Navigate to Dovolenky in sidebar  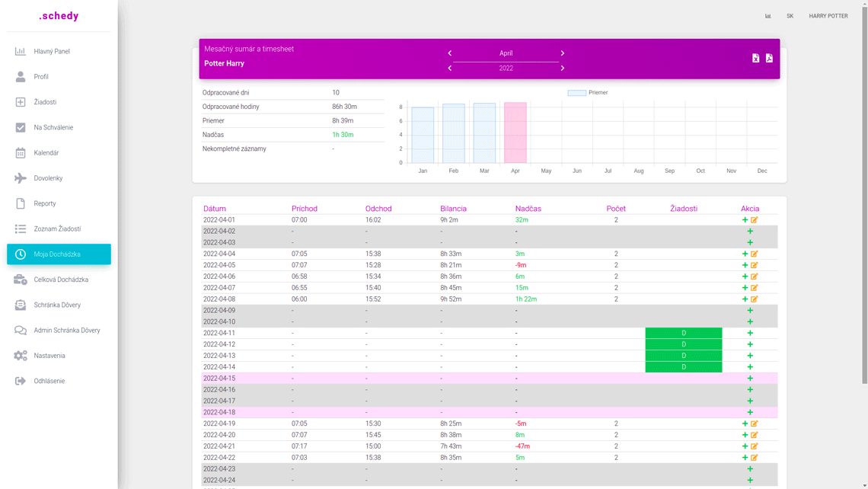[x=48, y=178]
